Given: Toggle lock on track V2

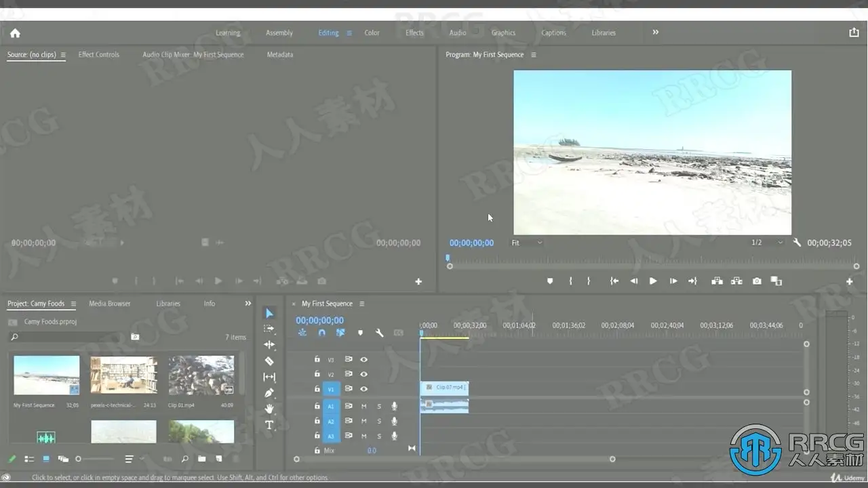Looking at the screenshot, I should (x=317, y=374).
